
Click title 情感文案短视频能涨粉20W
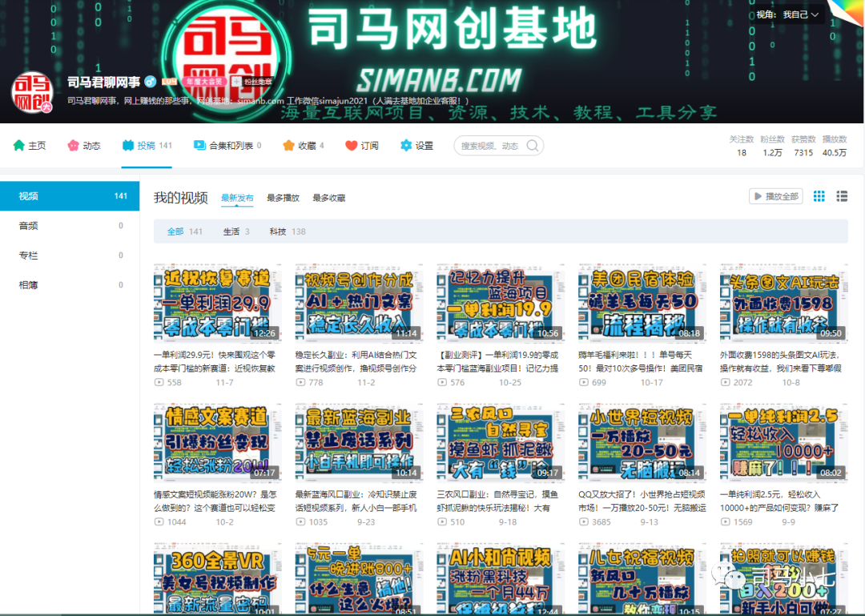[215, 501]
